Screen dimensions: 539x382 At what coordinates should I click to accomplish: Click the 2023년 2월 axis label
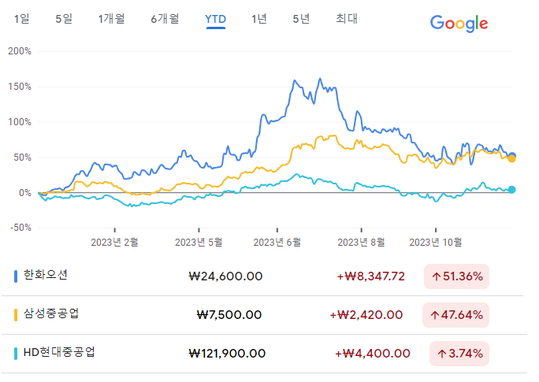click(114, 242)
